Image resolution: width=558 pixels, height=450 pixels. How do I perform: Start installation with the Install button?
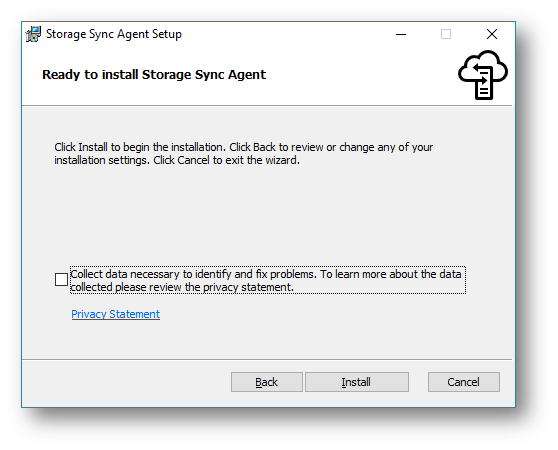click(357, 382)
